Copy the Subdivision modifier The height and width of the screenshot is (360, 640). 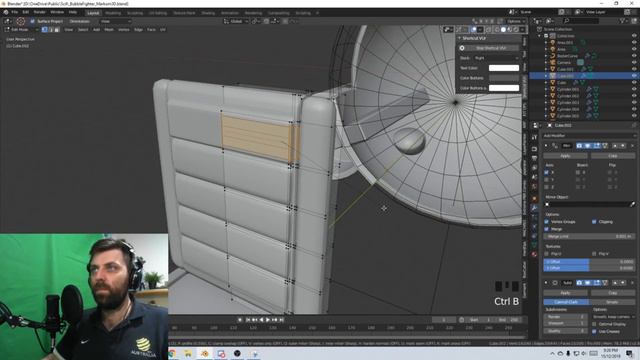click(612, 293)
